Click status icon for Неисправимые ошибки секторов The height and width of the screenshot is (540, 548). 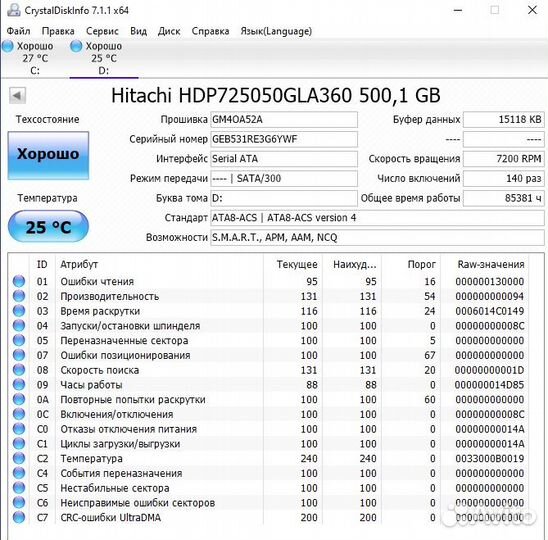(x=19, y=502)
